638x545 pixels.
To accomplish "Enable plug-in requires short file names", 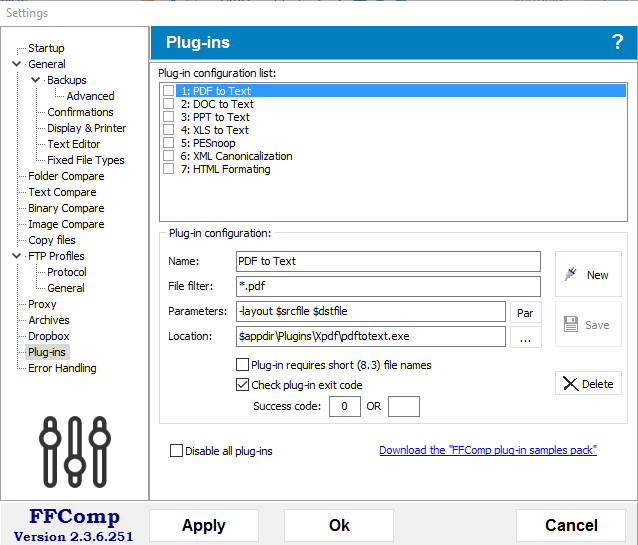I will click(x=243, y=365).
